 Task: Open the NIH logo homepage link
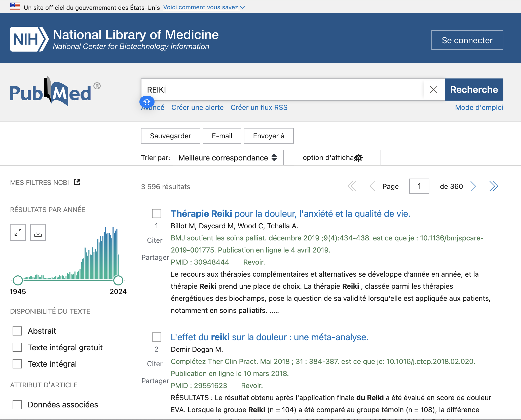29,39
